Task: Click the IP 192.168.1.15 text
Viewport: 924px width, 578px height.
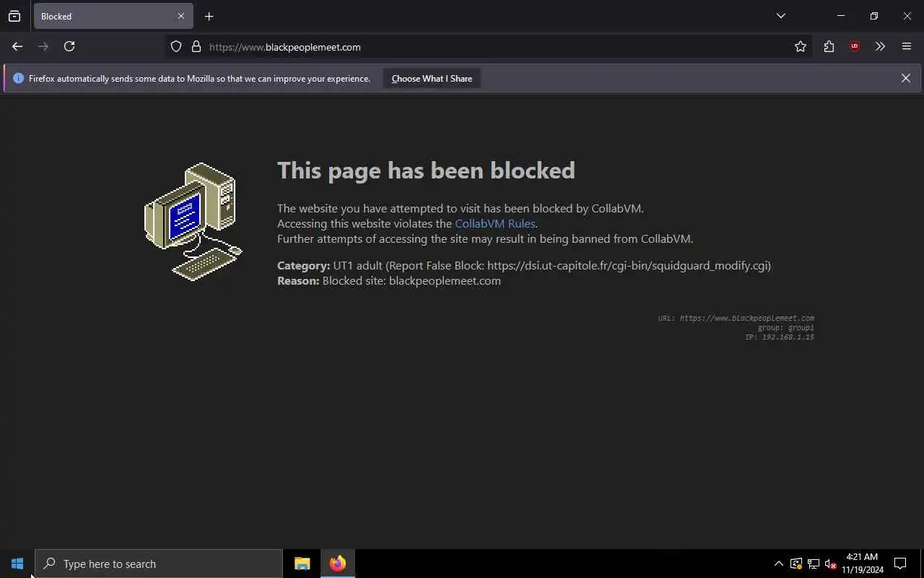Action: click(x=780, y=337)
